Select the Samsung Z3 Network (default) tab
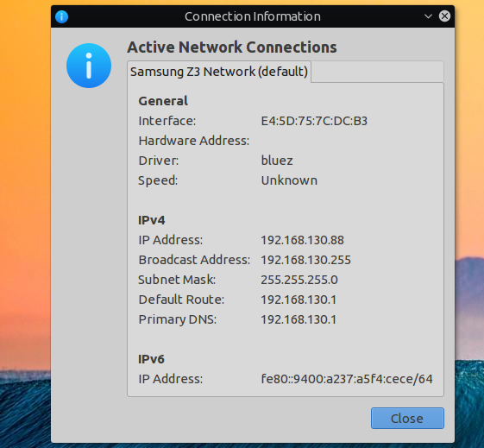Image resolution: width=484 pixels, height=448 pixels. 219,72
